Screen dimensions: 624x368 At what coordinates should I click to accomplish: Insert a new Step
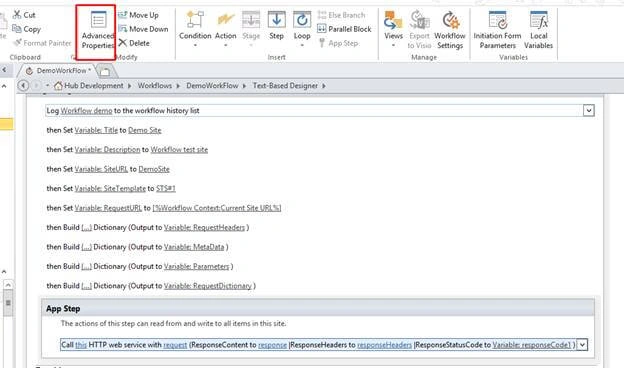pyautogui.click(x=276, y=26)
